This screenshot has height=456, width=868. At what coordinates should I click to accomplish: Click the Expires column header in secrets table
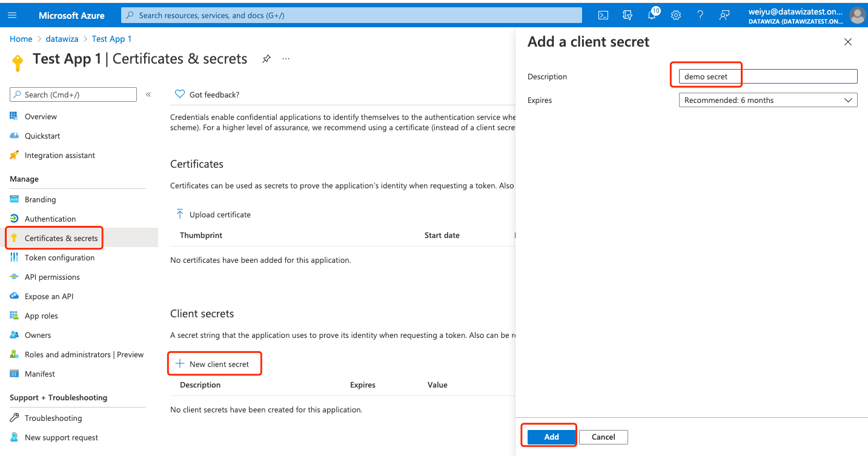click(363, 385)
